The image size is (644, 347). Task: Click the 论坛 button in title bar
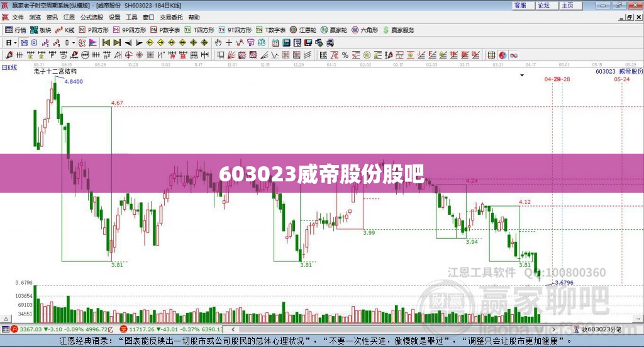click(546, 5)
